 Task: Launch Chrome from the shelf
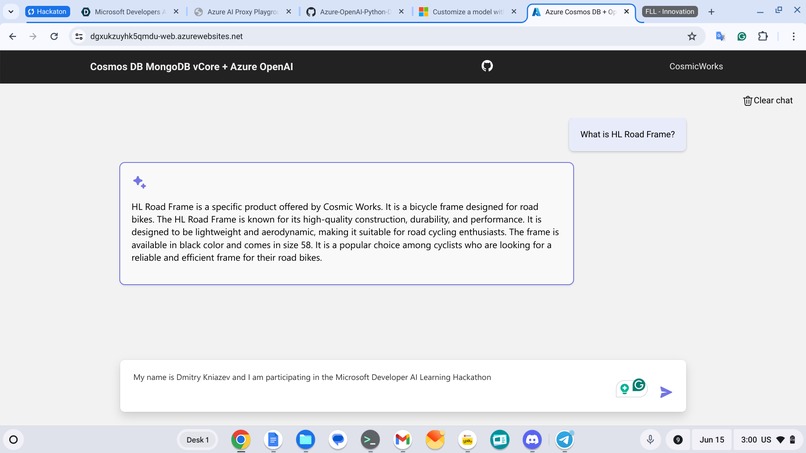point(241,440)
